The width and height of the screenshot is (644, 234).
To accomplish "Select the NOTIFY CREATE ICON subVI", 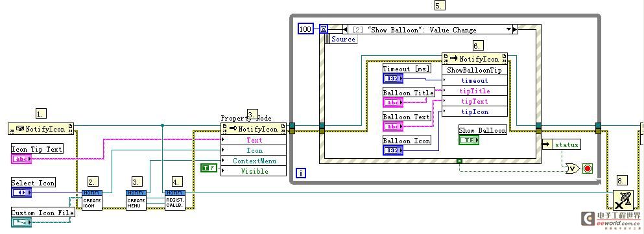I will tap(91, 200).
